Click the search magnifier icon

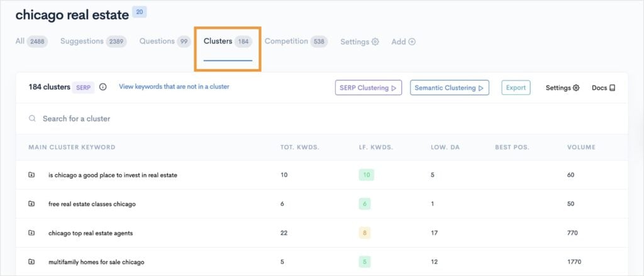click(32, 119)
